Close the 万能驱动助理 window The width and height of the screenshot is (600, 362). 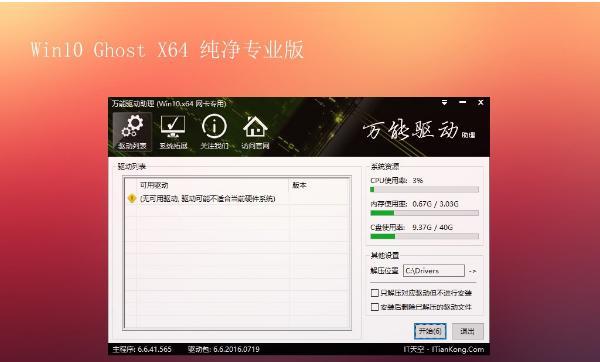click(x=481, y=103)
